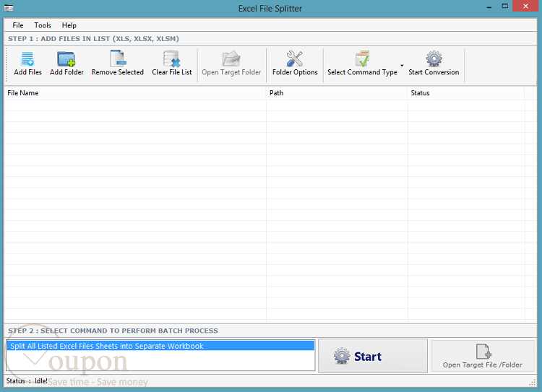Open the Help menu
The image size is (542, 392).
(69, 25)
